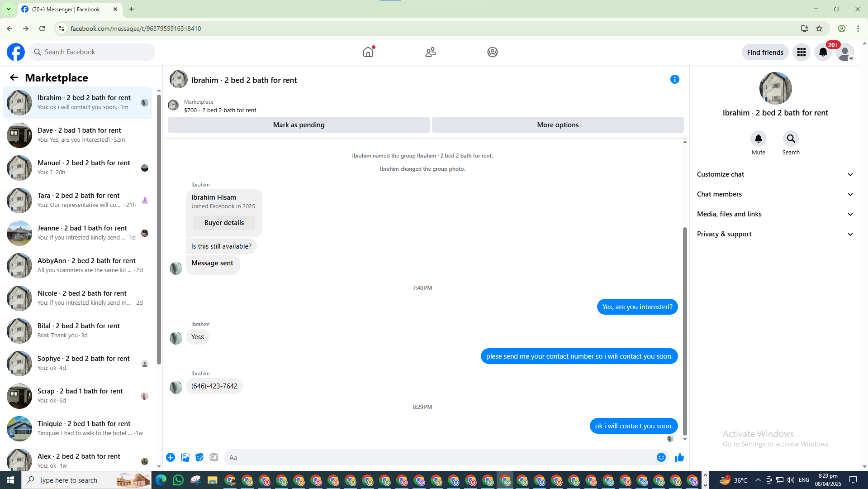
Task: Choose a GIF icon in composer
Action: point(214,457)
